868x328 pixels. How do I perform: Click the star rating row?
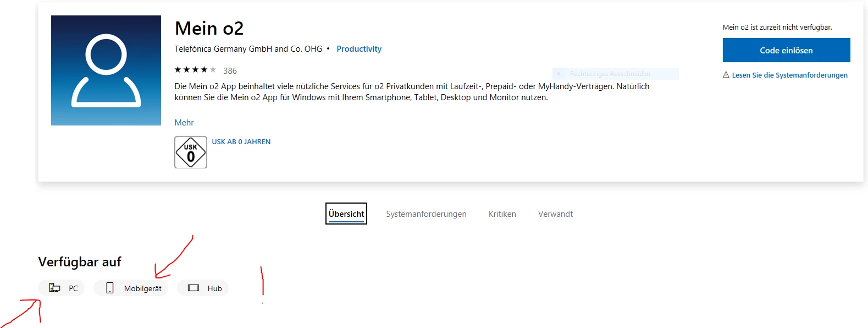click(195, 70)
